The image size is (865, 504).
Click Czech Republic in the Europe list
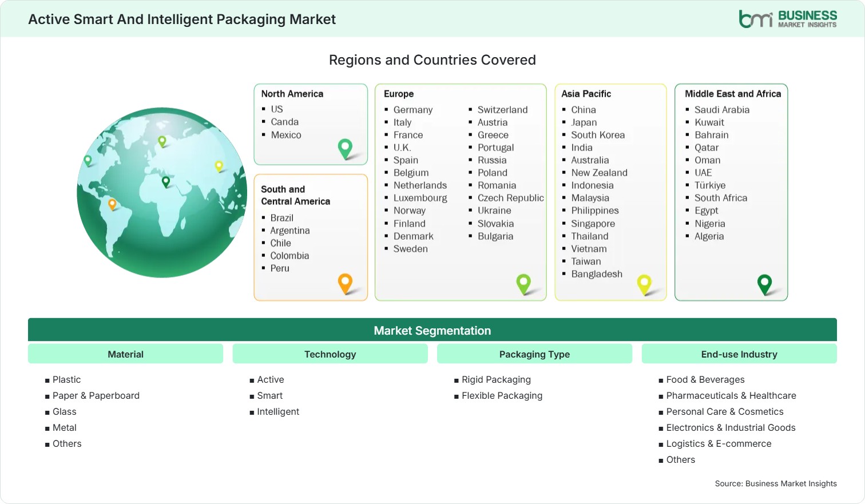coord(511,198)
